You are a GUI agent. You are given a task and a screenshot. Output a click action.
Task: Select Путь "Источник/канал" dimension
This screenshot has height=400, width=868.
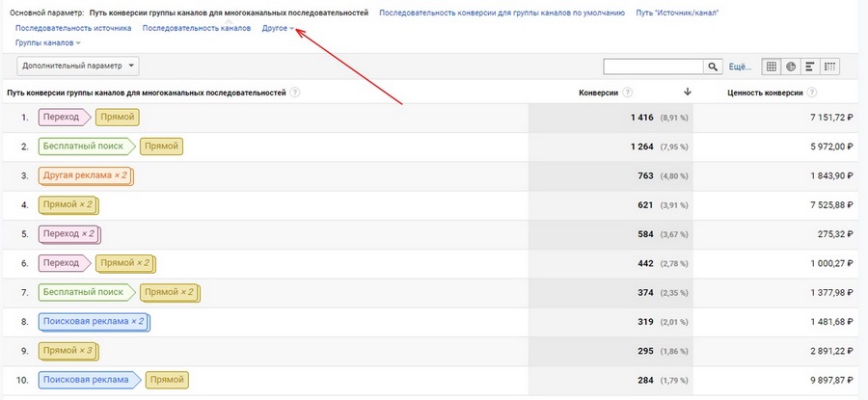(678, 13)
